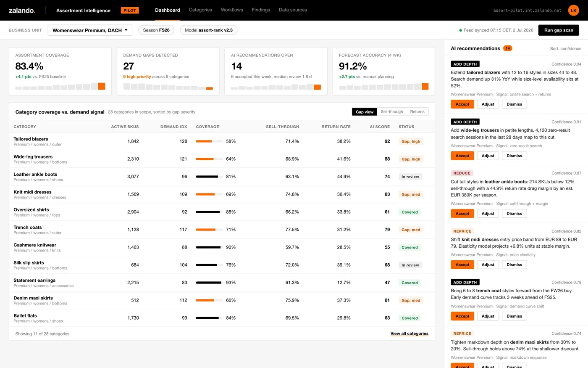Click the Forecast Accuracy sparkline chart

384,86
